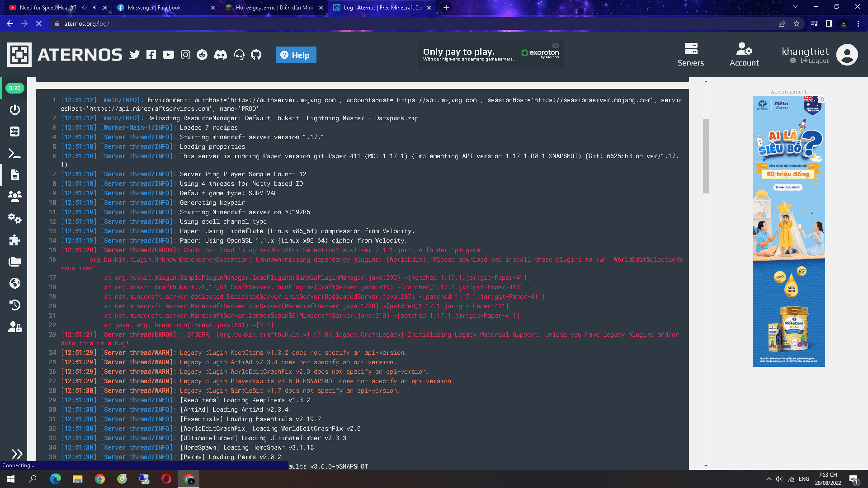Open Aternos Discord icon in header
This screenshot has height=488, width=868.
[x=221, y=55]
